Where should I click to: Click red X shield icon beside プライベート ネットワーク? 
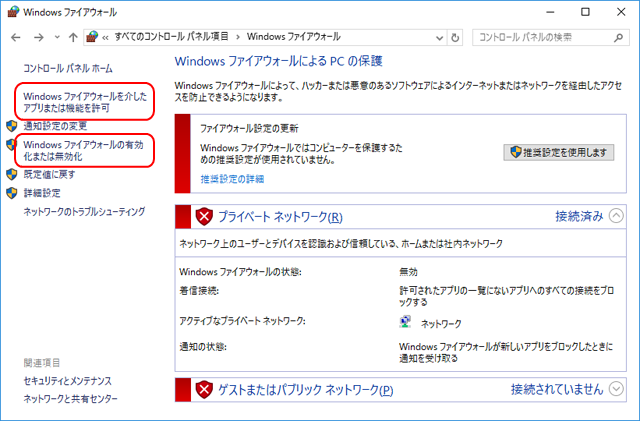point(204,216)
